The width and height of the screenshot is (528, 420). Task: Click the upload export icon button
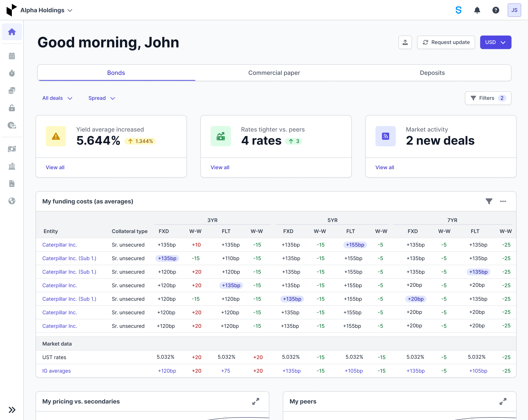pos(405,42)
